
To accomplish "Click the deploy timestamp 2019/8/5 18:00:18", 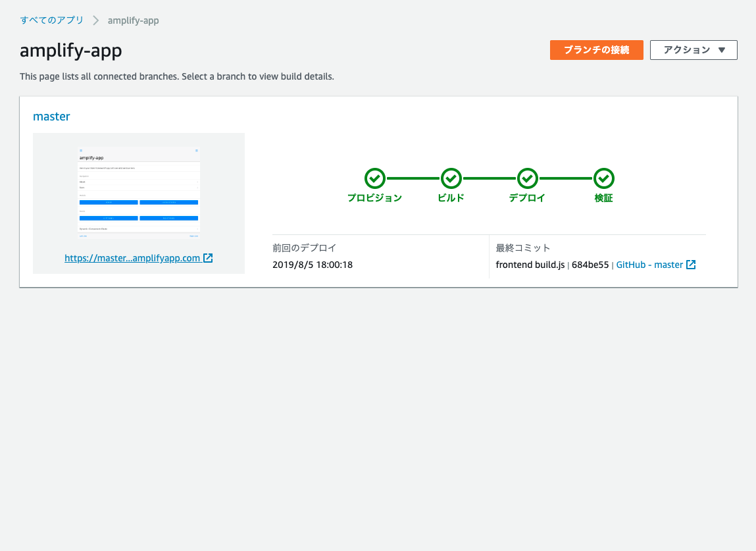I will (313, 265).
